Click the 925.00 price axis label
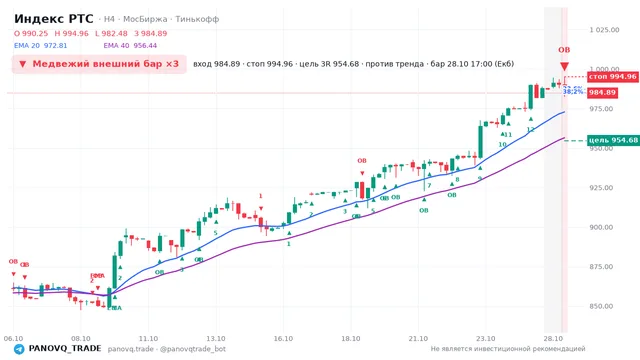This screenshot has width=640, height=360. [x=601, y=188]
